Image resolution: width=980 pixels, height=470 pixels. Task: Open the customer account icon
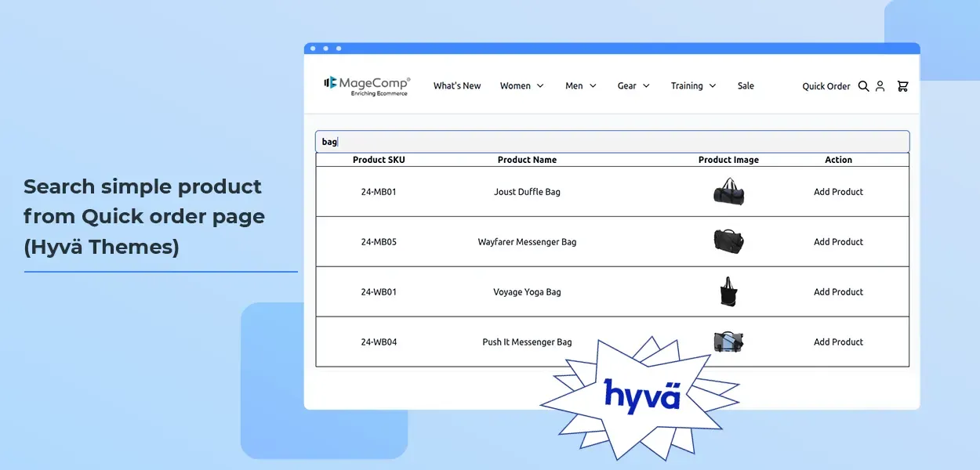[880, 86]
